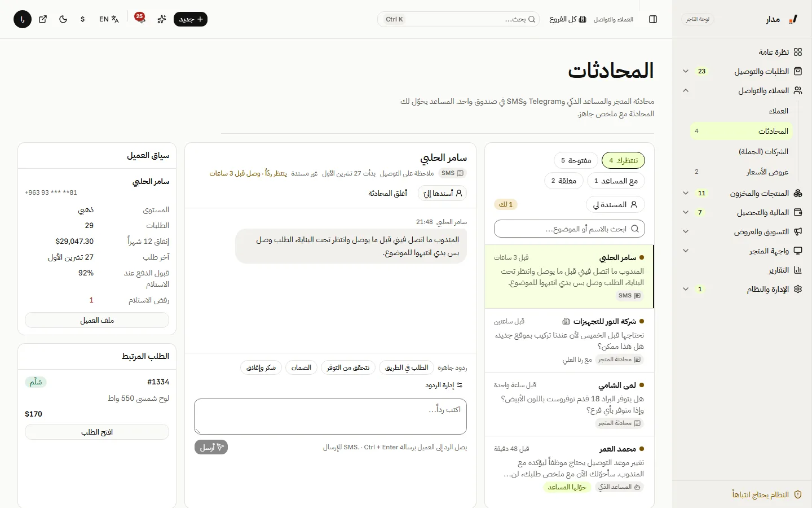
Task: Toggle المسندة لي assigned-to-me filter
Action: [x=615, y=204]
